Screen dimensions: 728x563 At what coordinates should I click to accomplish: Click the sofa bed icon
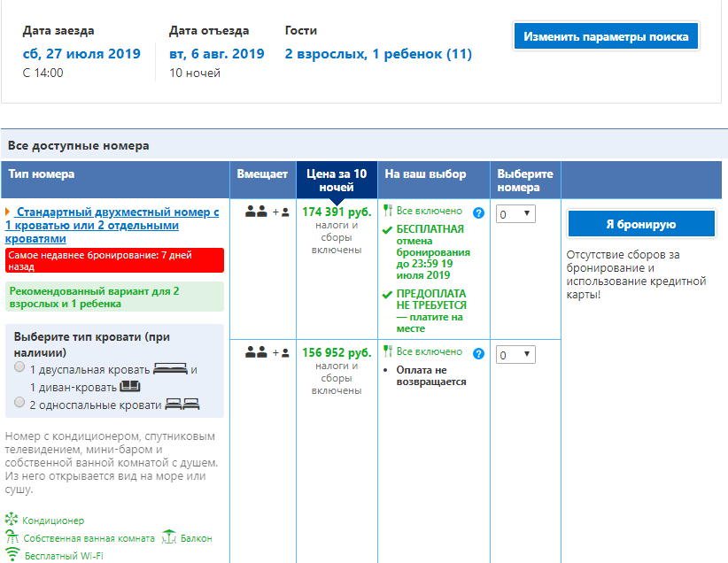point(130,386)
